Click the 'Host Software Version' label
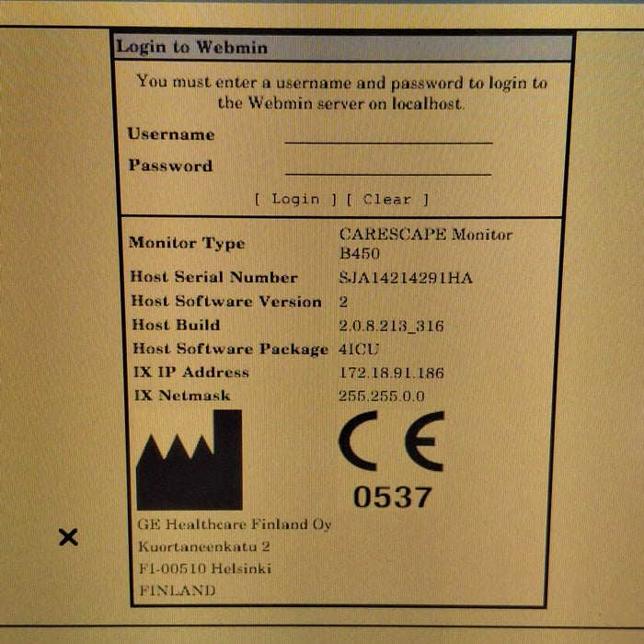Screen dimensions: 644x644 click(x=226, y=301)
